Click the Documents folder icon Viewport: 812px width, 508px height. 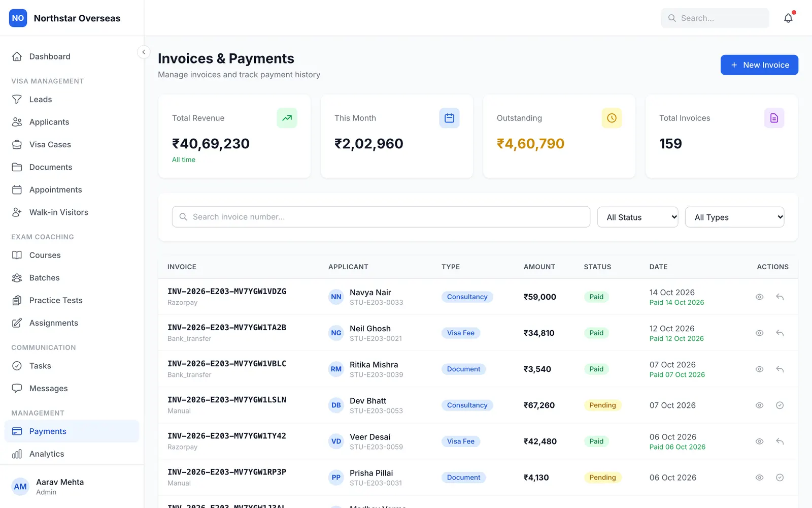pos(17,167)
